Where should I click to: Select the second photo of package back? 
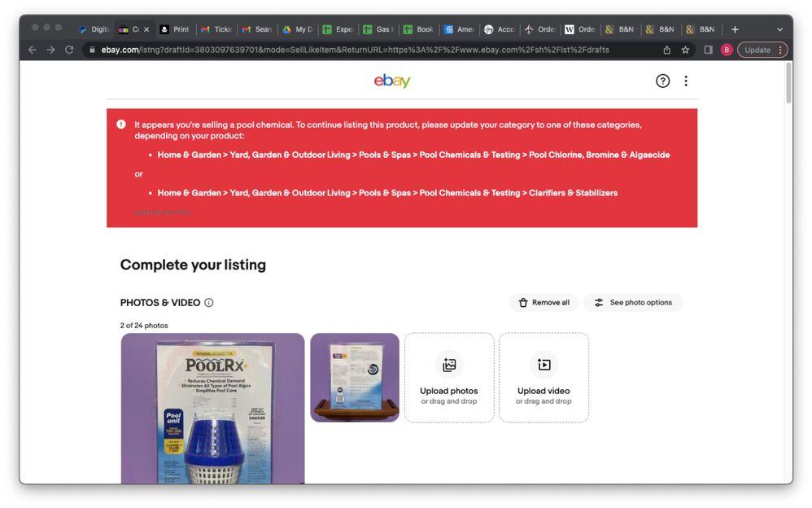[355, 378]
